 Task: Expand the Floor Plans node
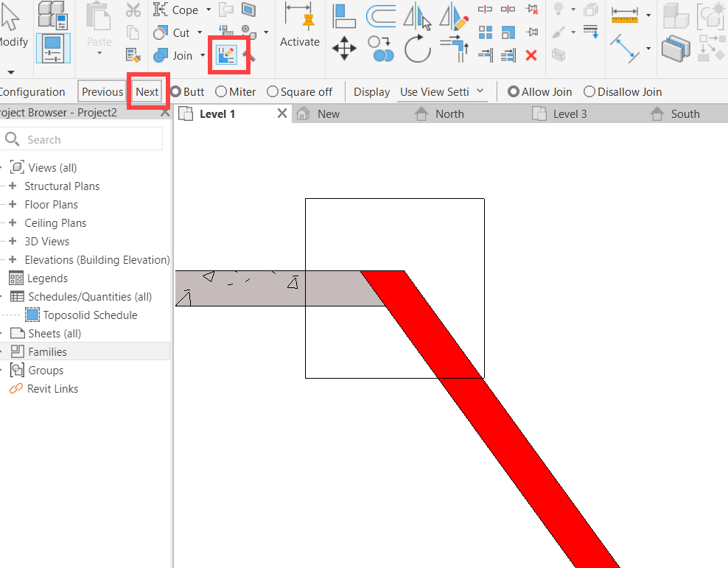[13, 204]
